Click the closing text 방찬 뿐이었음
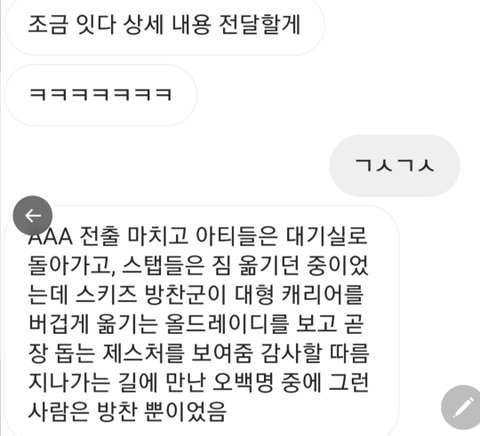480x436 pixels. (x=162, y=412)
